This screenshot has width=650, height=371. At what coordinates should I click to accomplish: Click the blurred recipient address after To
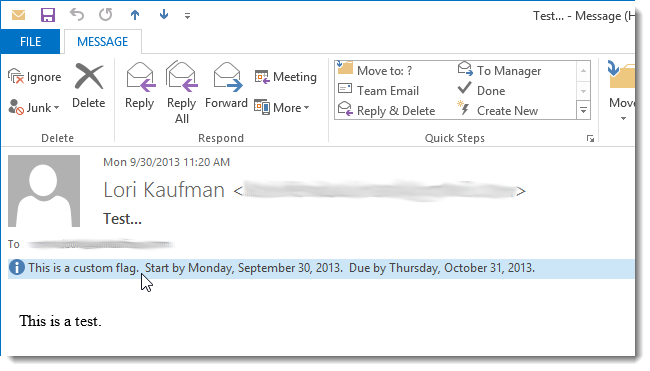[x=100, y=244]
